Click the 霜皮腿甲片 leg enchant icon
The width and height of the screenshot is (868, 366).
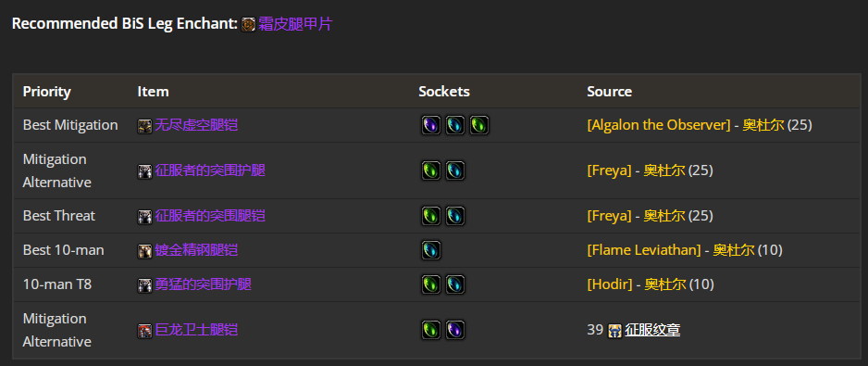(249, 24)
